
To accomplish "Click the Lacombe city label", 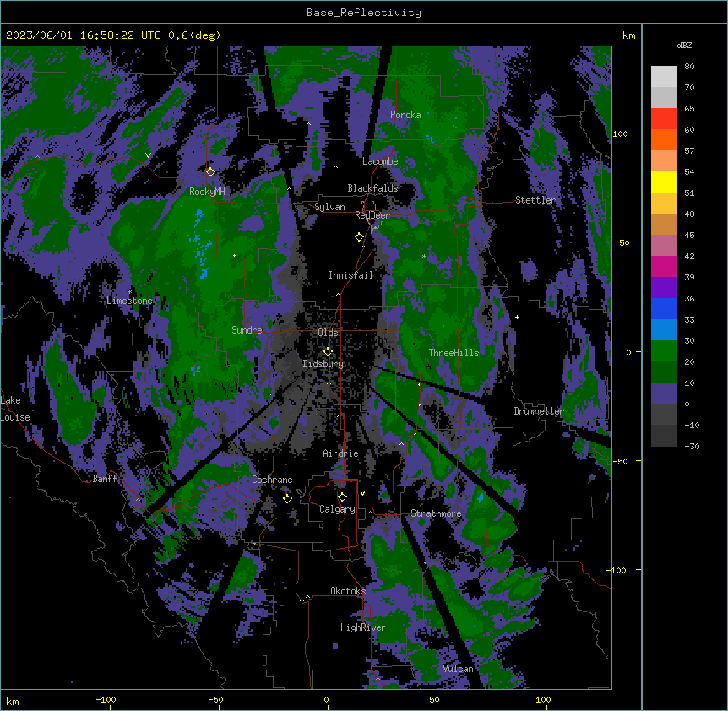I will point(380,161).
